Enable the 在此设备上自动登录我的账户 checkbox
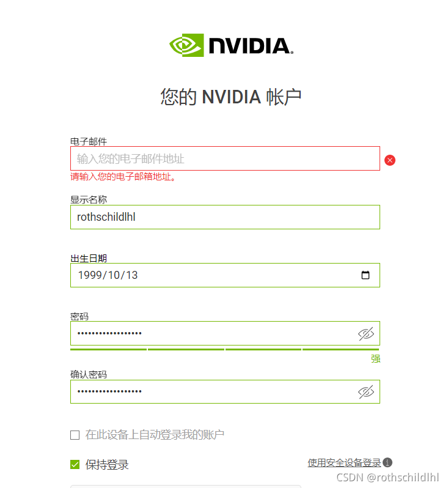This screenshot has height=488, width=448. tap(75, 435)
